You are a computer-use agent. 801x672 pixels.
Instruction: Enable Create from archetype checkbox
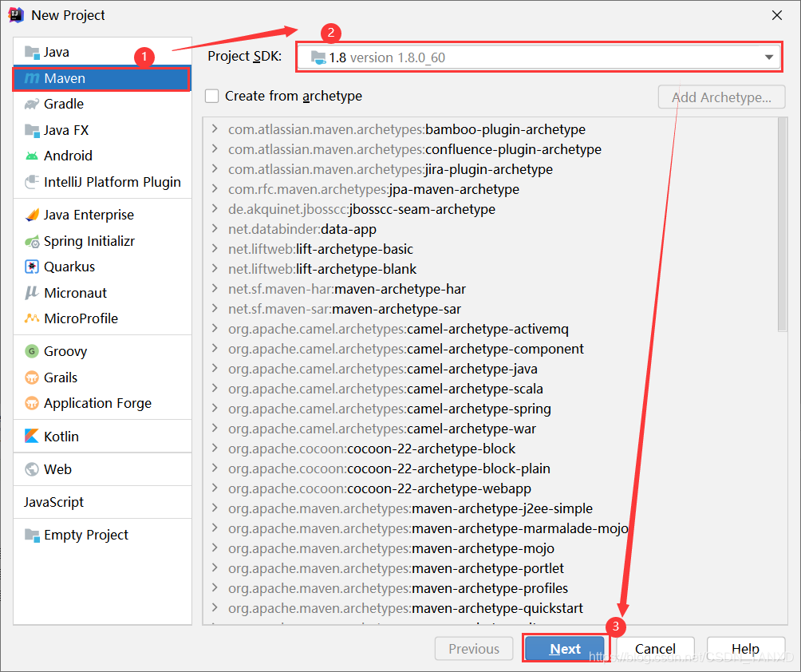211,96
